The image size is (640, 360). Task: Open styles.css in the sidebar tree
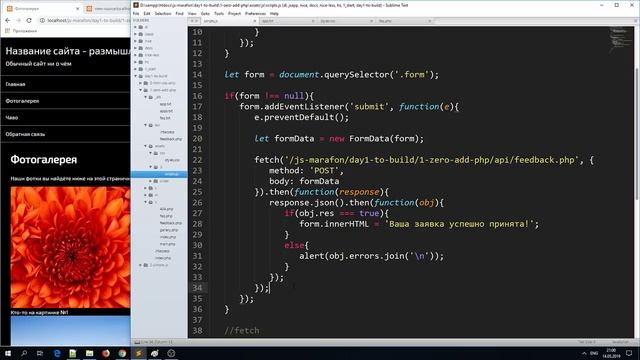(172, 160)
